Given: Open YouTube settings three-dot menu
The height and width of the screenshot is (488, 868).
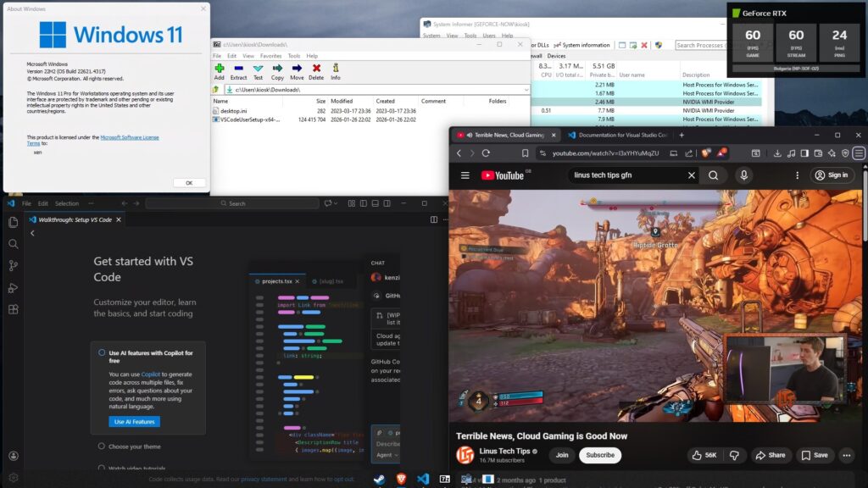Looking at the screenshot, I should pos(797,175).
